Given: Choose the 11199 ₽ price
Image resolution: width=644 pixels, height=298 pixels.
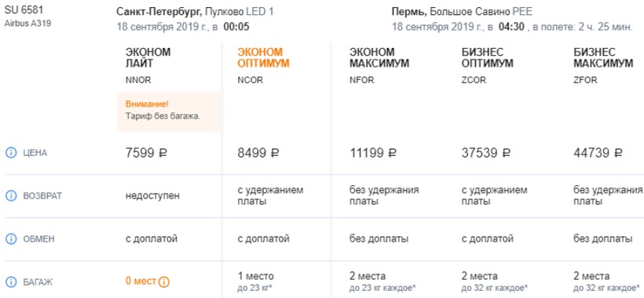Looking at the screenshot, I should pos(373,153).
